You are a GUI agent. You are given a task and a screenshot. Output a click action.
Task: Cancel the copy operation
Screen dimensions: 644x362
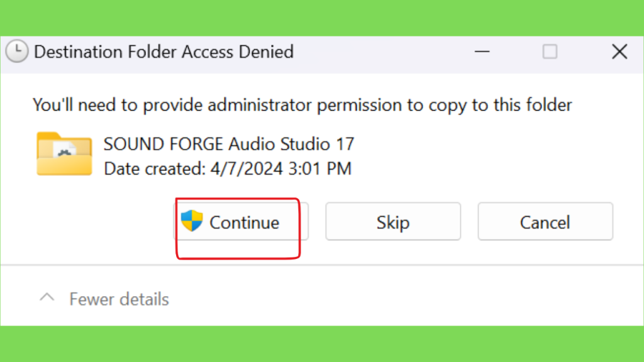[x=545, y=222]
